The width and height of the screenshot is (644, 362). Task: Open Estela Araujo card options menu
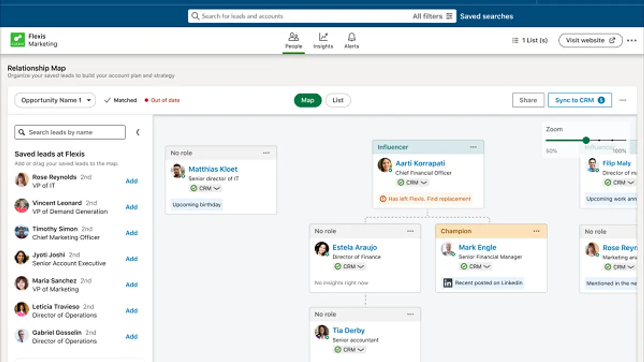[411, 231]
